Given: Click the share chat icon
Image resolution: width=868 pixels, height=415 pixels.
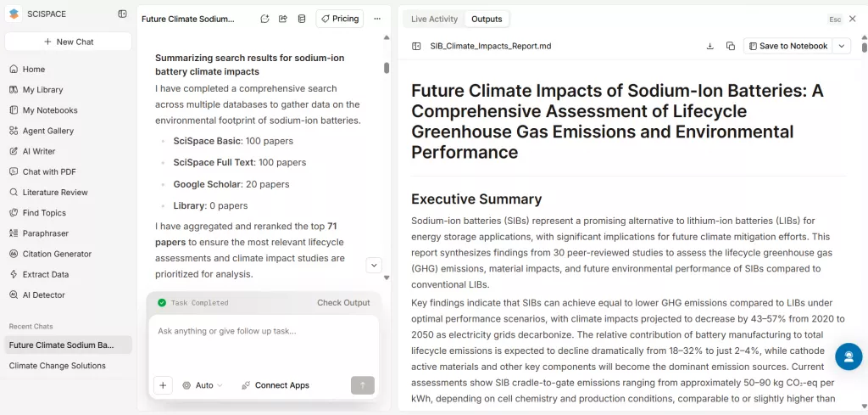Looking at the screenshot, I should tap(283, 19).
